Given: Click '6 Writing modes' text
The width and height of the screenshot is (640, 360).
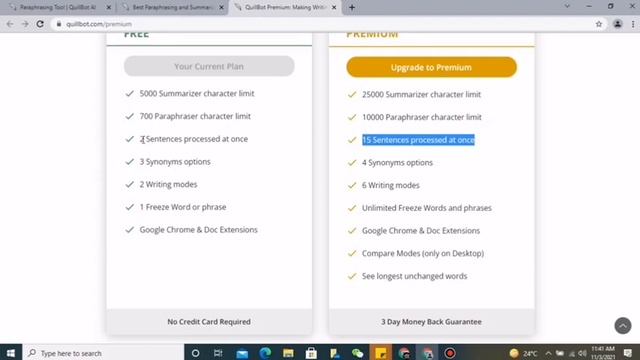Looking at the screenshot, I should click(x=391, y=185).
